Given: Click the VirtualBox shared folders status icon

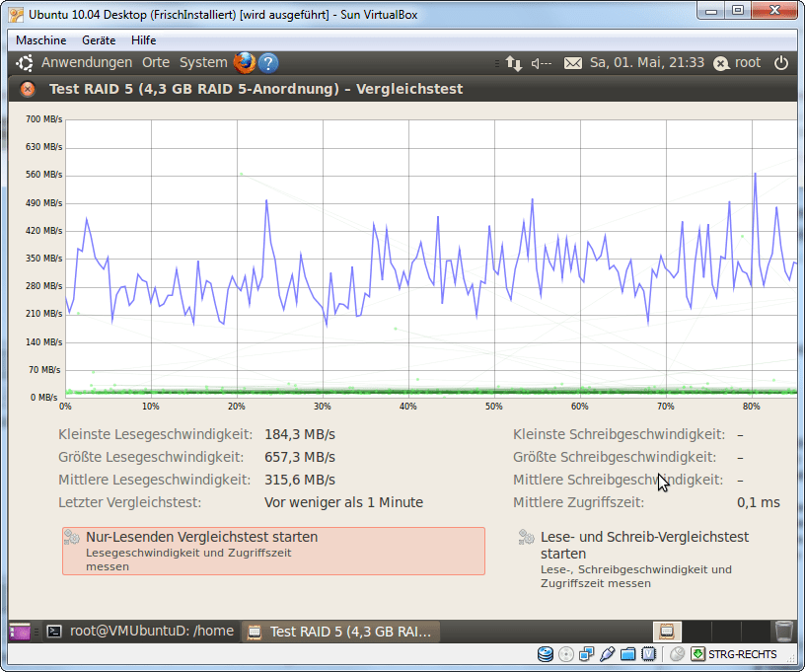Looking at the screenshot, I should [x=627, y=654].
